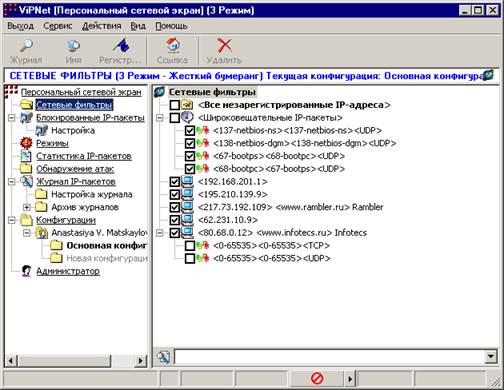The height and width of the screenshot is (390, 504).
Task: Click the Широковещательные IP-пакеты info icon
Action: [187, 117]
